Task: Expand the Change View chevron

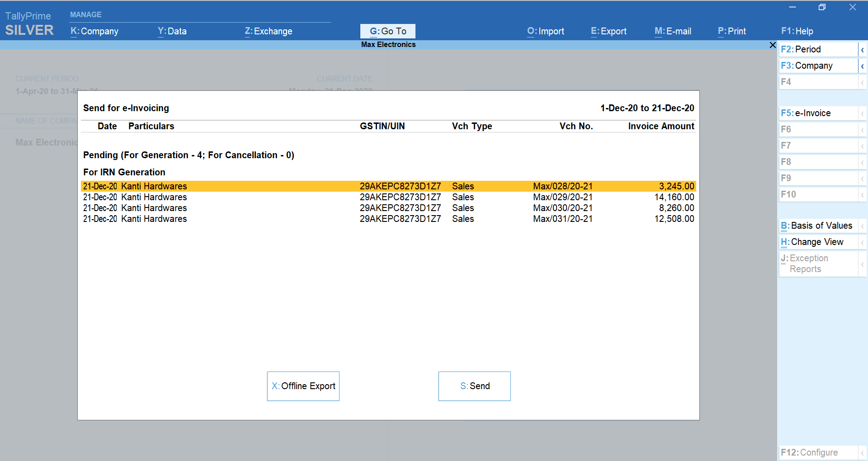Action: [x=862, y=242]
